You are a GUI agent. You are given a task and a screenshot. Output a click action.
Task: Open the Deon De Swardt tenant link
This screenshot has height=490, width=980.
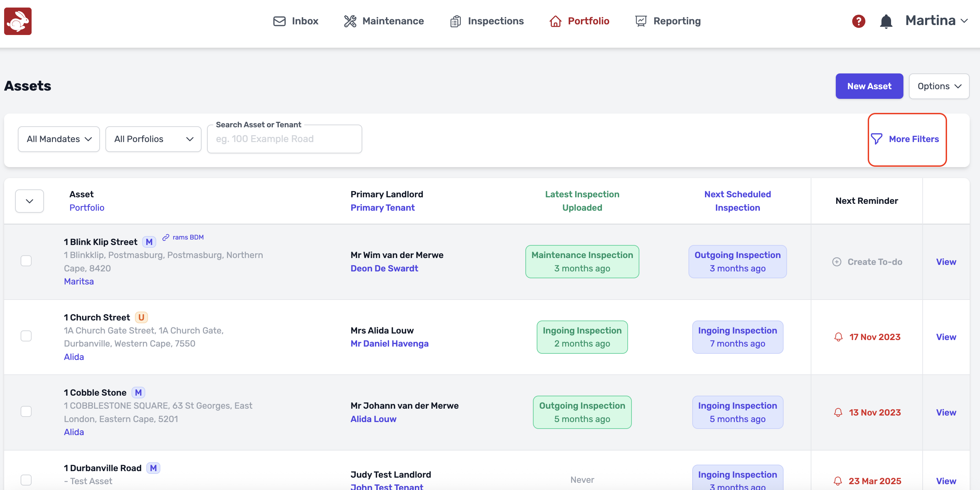point(384,268)
